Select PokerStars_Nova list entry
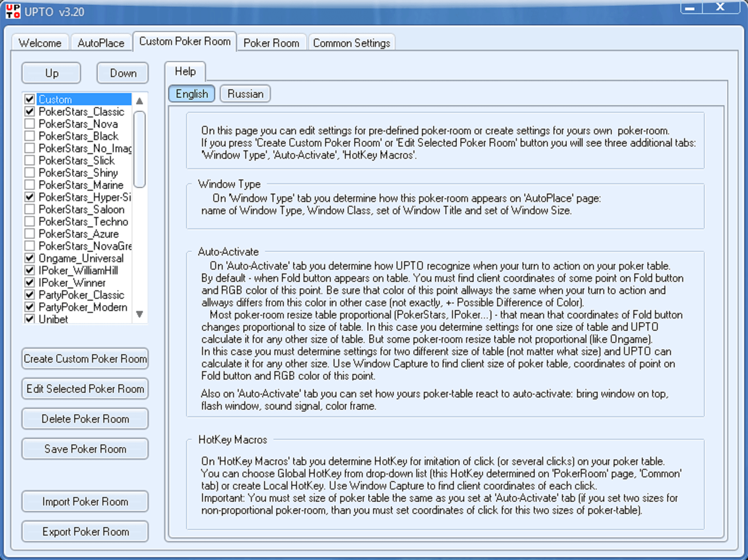This screenshot has height=560, width=748. tap(78, 124)
